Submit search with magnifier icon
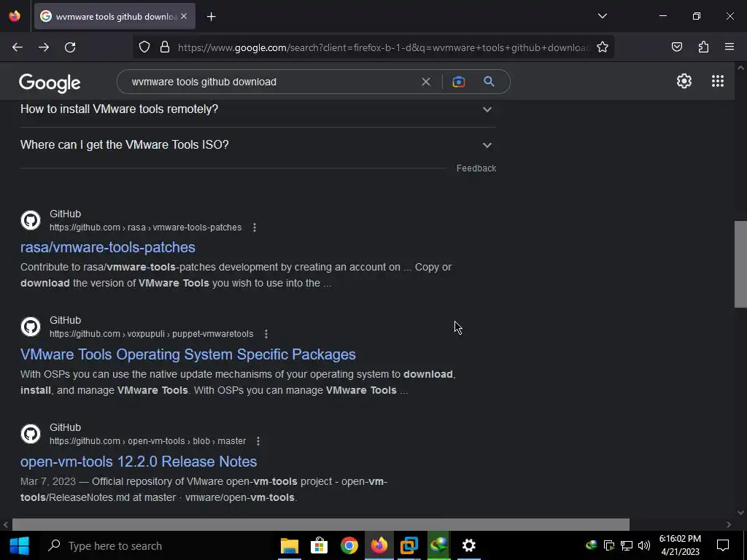The width and height of the screenshot is (747, 560). coord(489,82)
